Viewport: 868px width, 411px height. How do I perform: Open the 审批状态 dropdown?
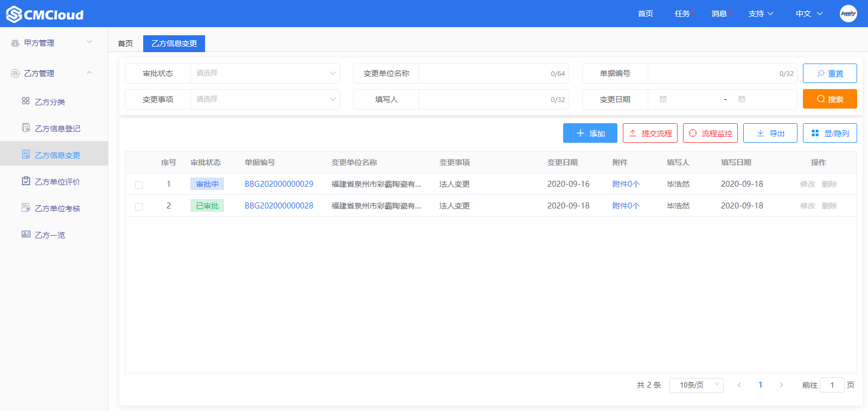(x=265, y=73)
